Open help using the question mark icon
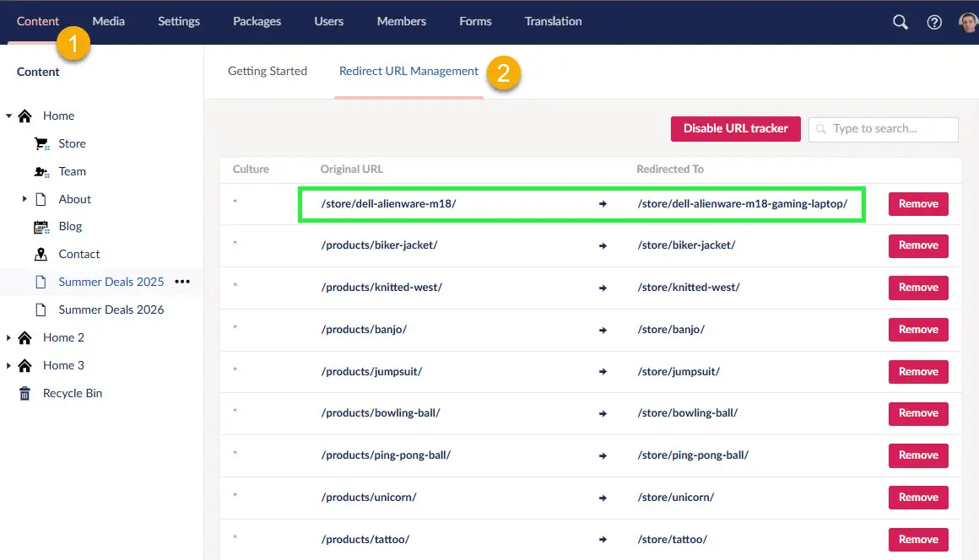Screen dimensions: 979x560 pos(934,22)
